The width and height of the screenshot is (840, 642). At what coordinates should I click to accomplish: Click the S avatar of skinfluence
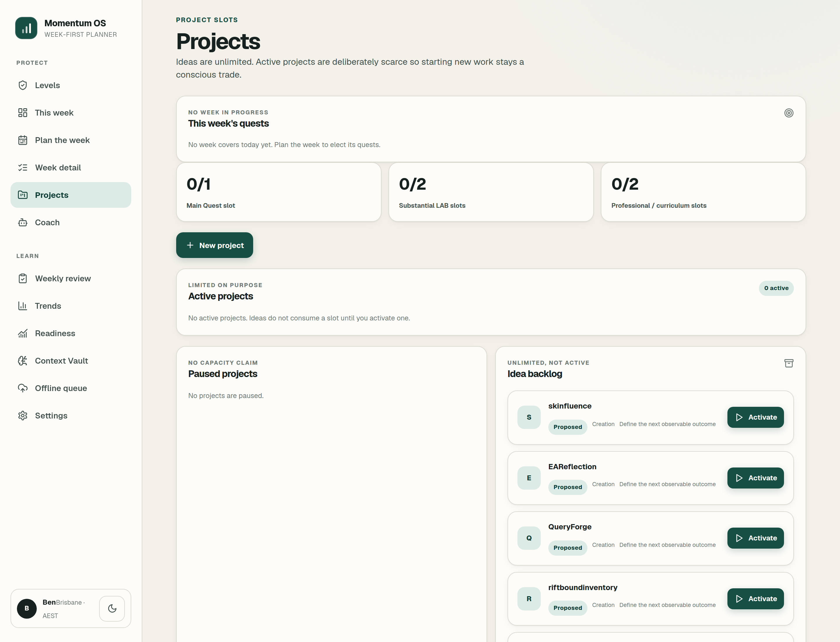[x=529, y=418]
